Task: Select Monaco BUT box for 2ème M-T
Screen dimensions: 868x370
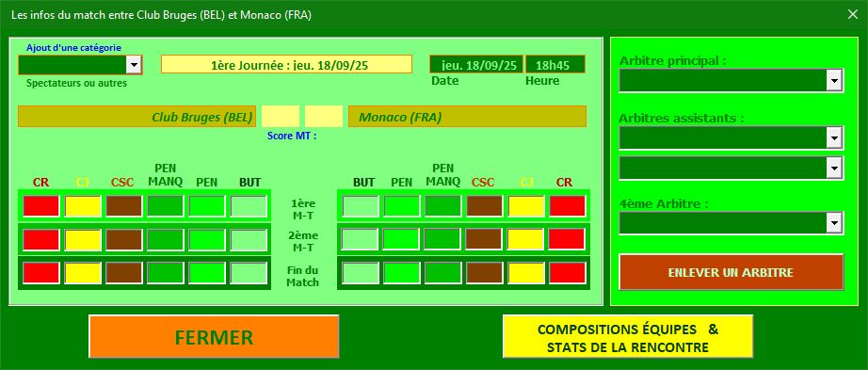Action: click(361, 239)
